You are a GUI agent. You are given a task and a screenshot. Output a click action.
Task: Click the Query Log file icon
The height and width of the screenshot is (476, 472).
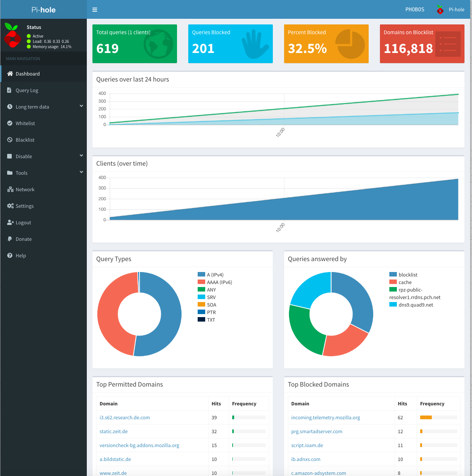click(9, 90)
